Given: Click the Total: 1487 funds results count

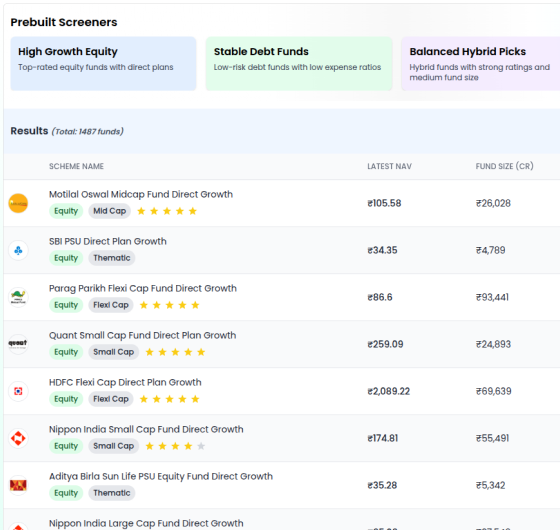Looking at the screenshot, I should point(88,131).
